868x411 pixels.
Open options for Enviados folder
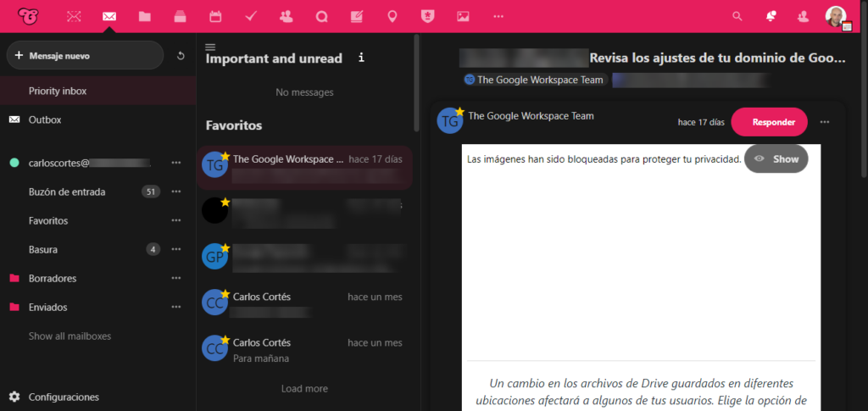[176, 307]
